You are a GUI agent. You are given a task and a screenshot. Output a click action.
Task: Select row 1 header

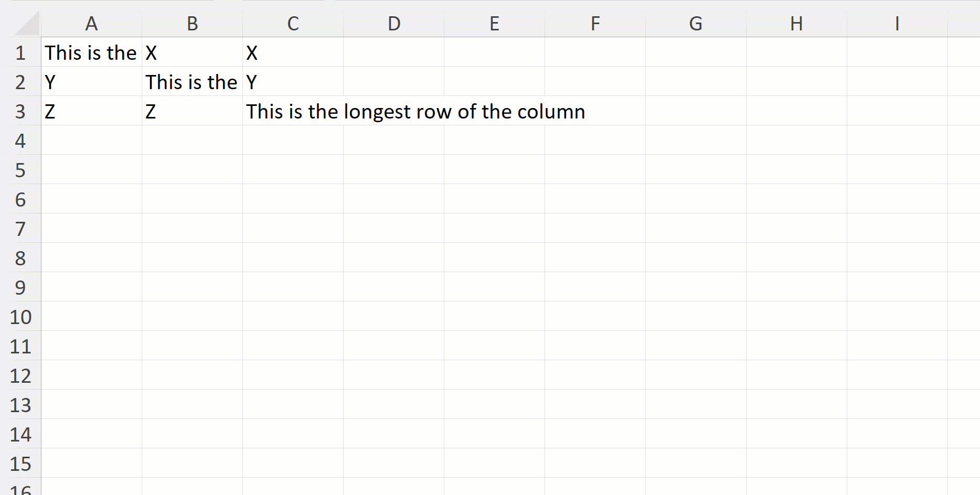20,52
